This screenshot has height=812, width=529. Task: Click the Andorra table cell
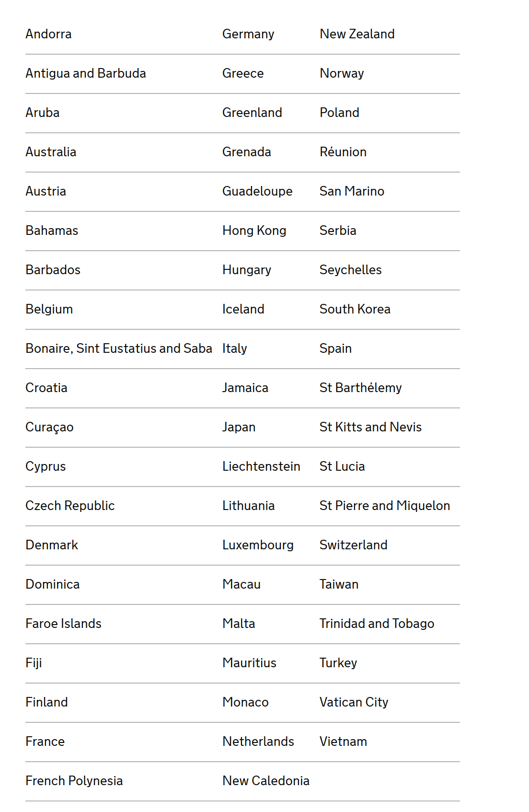[48, 34]
